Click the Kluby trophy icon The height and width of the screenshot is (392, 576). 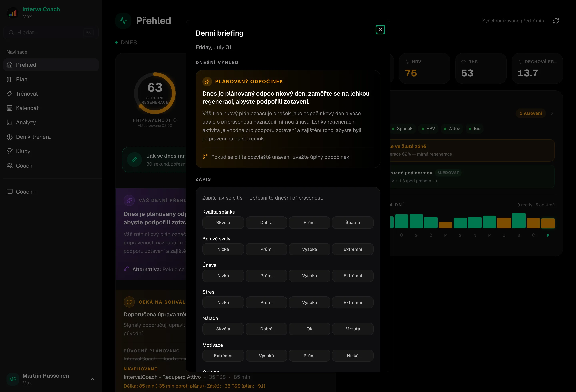point(10,151)
